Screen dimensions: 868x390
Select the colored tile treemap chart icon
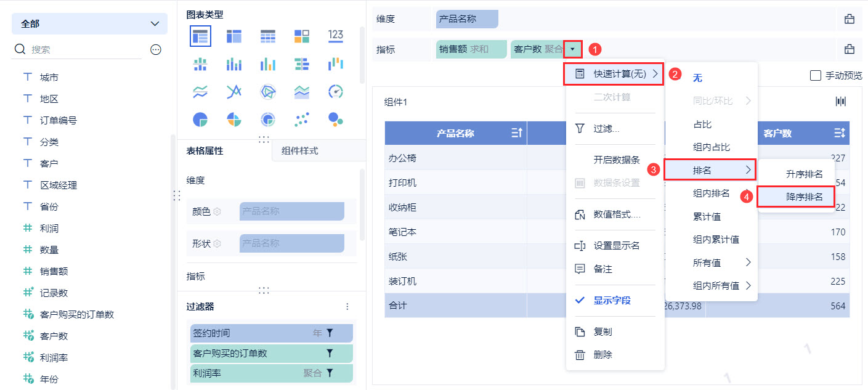click(x=302, y=36)
